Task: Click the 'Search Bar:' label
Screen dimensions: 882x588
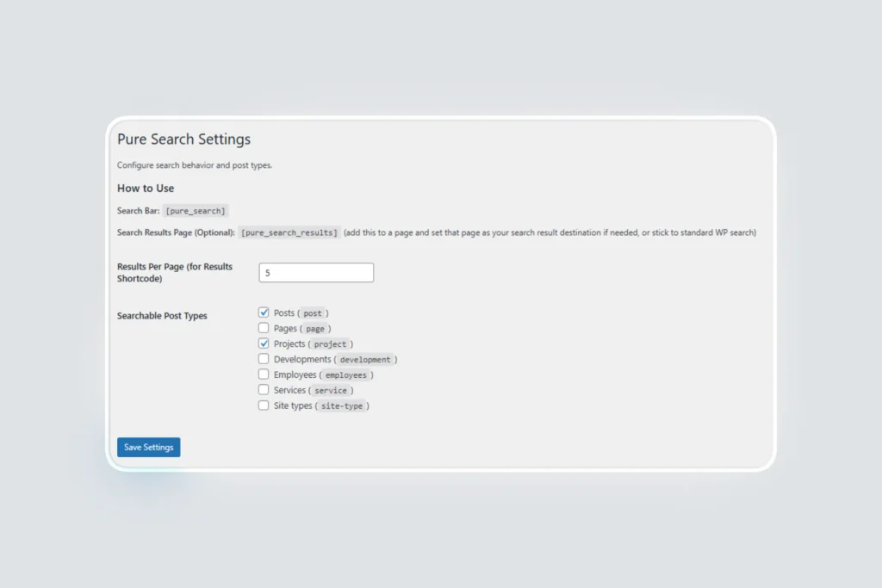Action: point(139,211)
